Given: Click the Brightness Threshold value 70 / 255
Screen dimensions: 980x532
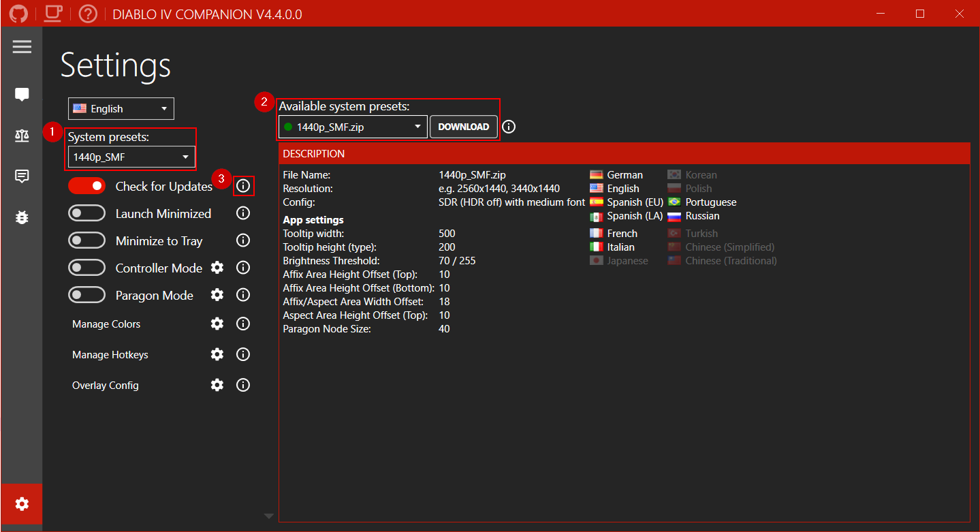Looking at the screenshot, I should click(x=457, y=261).
